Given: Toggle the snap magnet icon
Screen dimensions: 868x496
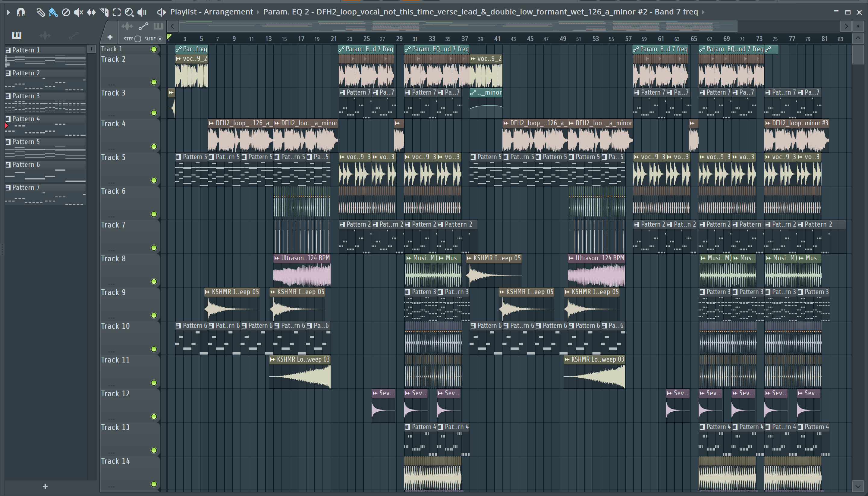Looking at the screenshot, I should [21, 13].
